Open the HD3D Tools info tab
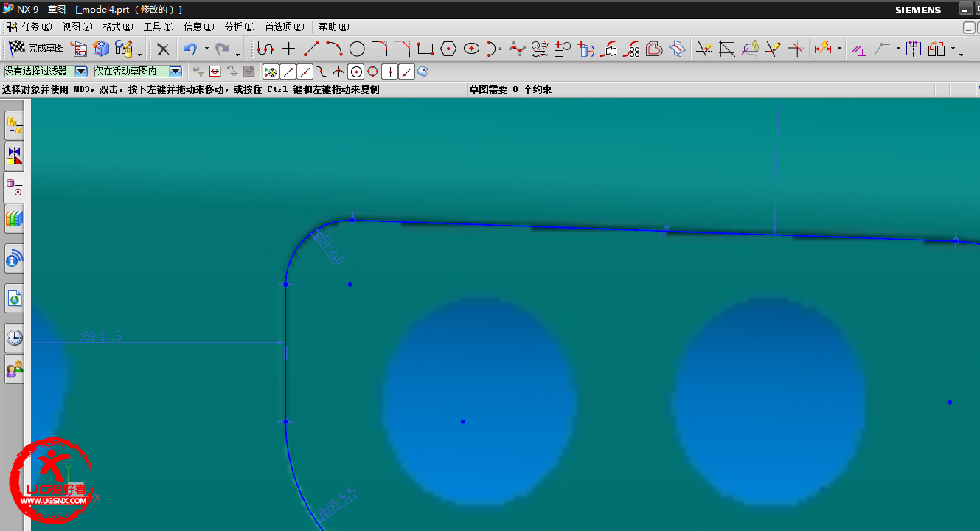The height and width of the screenshot is (531, 980). pyautogui.click(x=14, y=259)
